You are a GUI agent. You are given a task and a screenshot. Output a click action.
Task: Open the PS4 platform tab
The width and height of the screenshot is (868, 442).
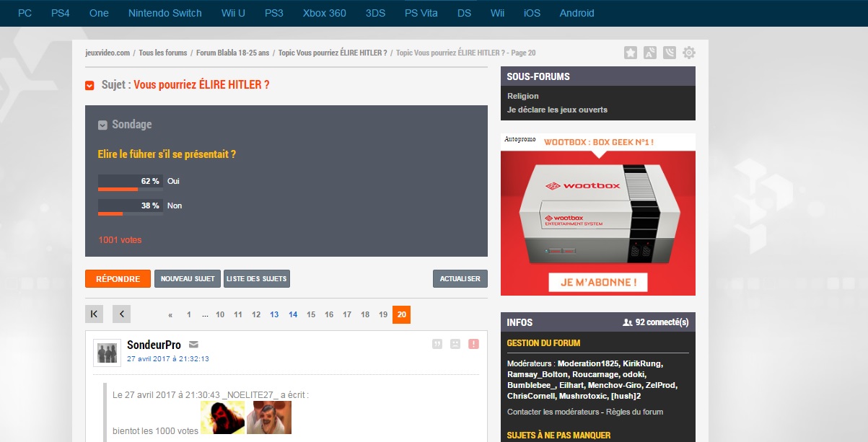point(61,13)
